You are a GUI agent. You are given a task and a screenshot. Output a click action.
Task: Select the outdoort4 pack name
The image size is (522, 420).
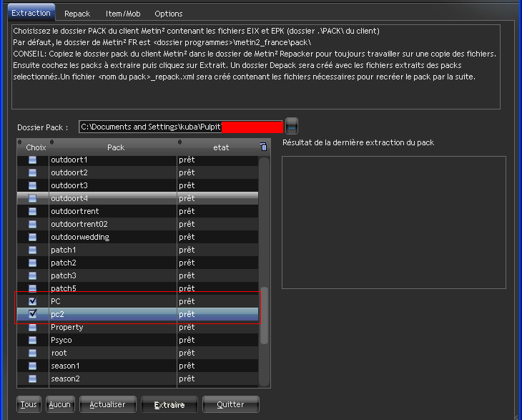[69, 198]
